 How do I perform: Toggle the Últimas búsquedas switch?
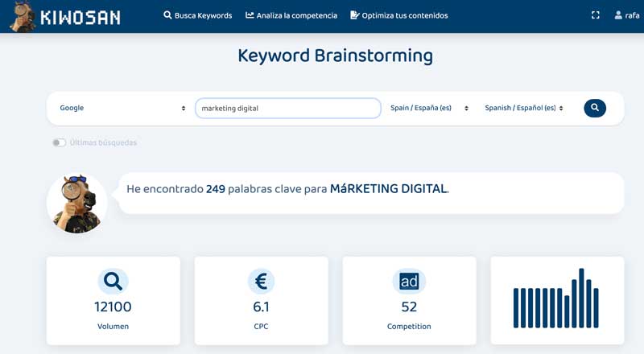coord(59,142)
